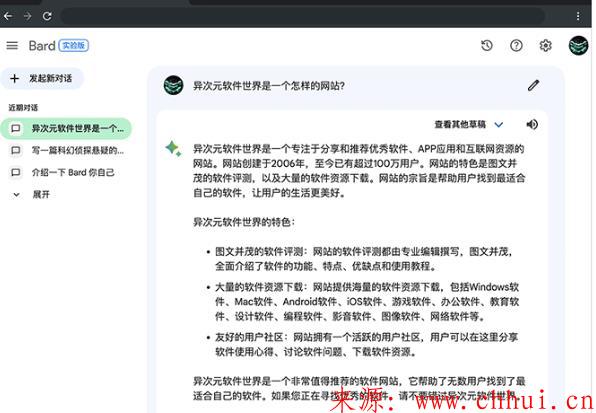Open browser three-dot menu
The image size is (596, 413).
pos(578,16)
